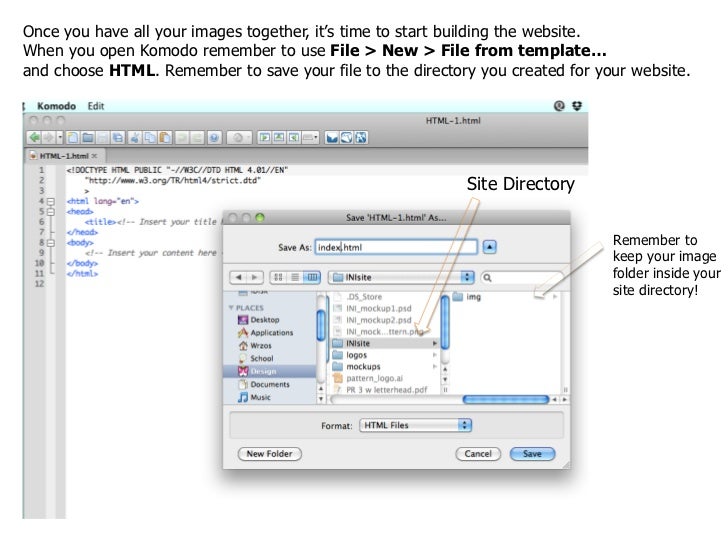Click the dark blue inbox tray toolbar icon
The height and width of the screenshot is (546, 728).
point(332,137)
